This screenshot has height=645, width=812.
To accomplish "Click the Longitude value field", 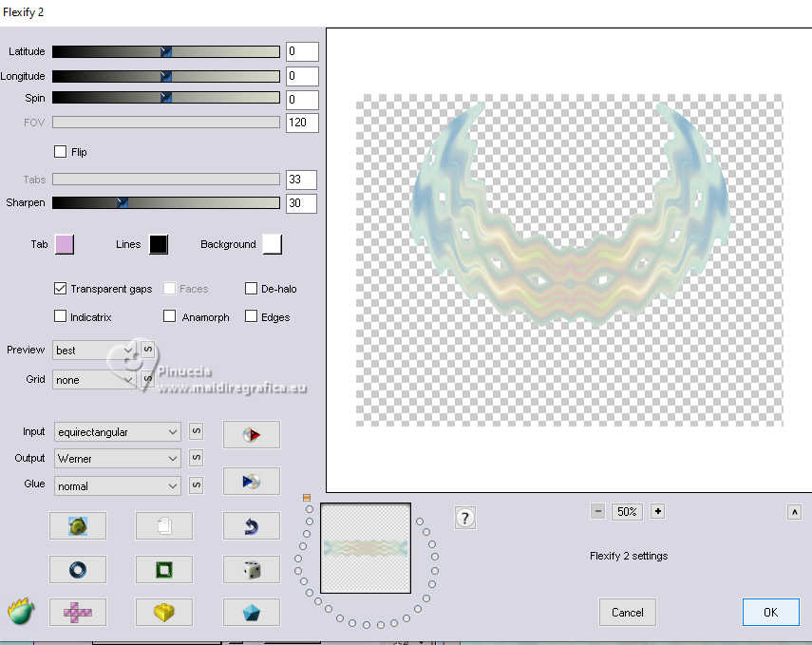I will (x=302, y=76).
